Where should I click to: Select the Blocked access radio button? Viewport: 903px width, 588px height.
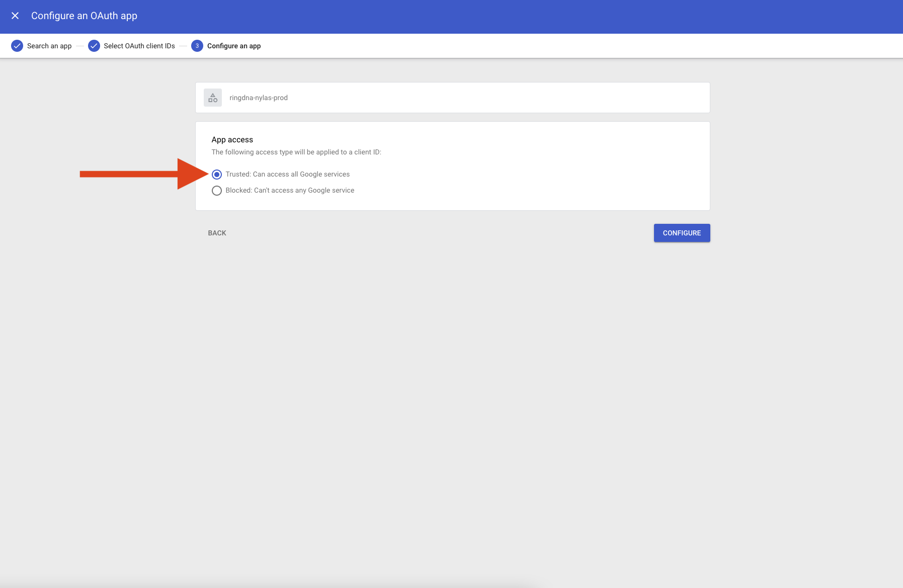(217, 191)
